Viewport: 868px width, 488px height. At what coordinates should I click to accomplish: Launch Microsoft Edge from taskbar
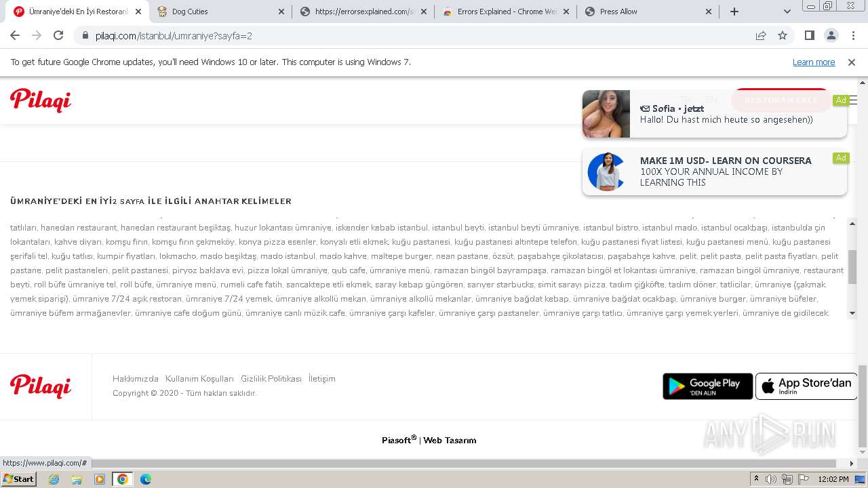tap(146, 479)
